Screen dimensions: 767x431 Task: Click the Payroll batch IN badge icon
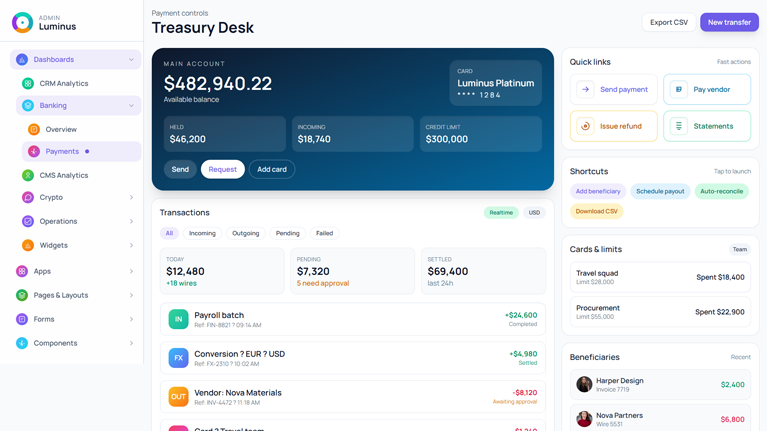[178, 319]
